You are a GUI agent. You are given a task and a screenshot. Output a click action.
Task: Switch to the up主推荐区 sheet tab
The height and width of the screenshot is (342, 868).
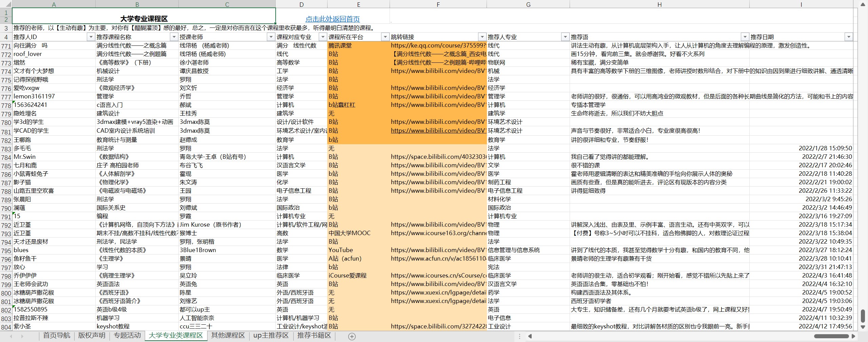[271, 336]
